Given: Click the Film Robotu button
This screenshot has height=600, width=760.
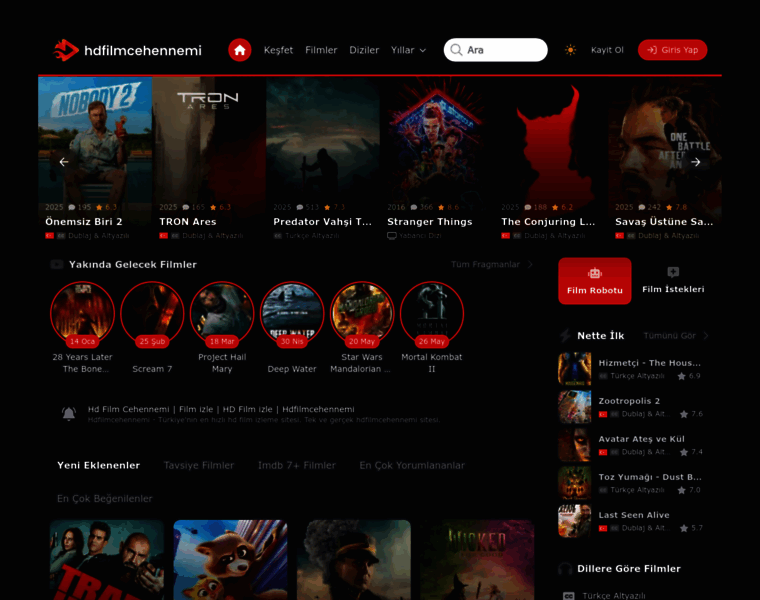Looking at the screenshot, I should pyautogui.click(x=595, y=281).
